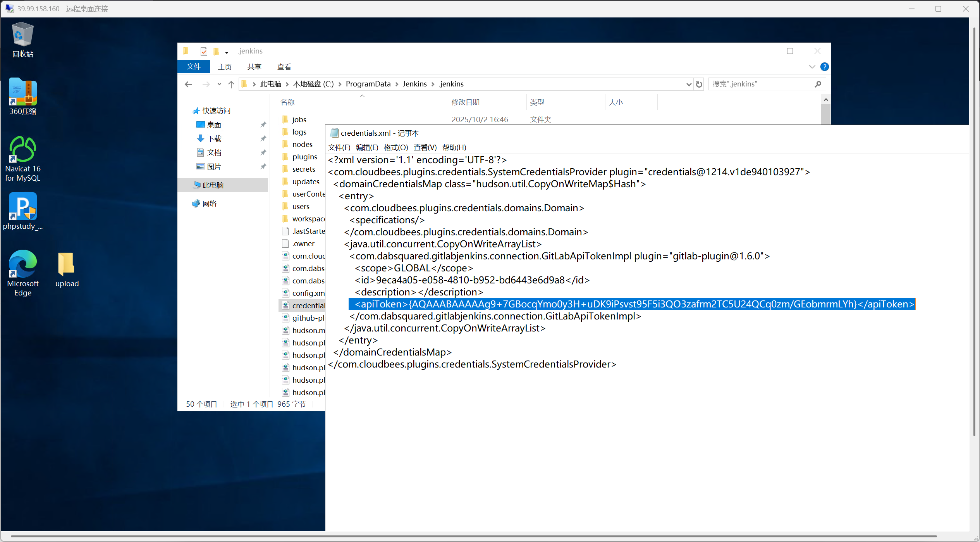
Task: Open the recent locations dropdown arrow
Action: (219, 84)
